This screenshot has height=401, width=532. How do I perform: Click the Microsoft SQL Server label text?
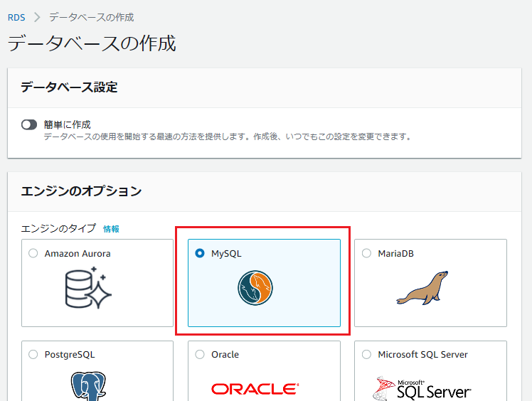pos(422,355)
